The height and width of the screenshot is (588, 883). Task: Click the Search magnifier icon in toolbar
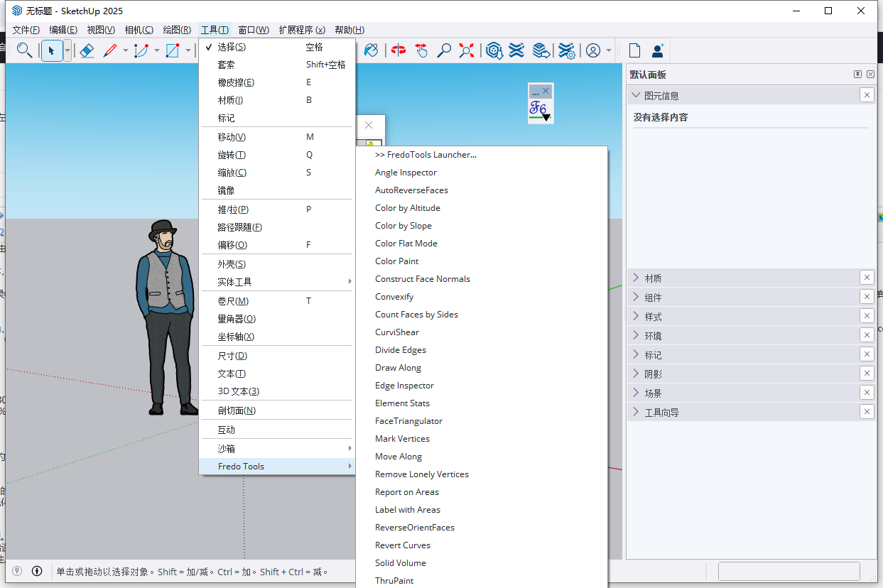coord(25,50)
